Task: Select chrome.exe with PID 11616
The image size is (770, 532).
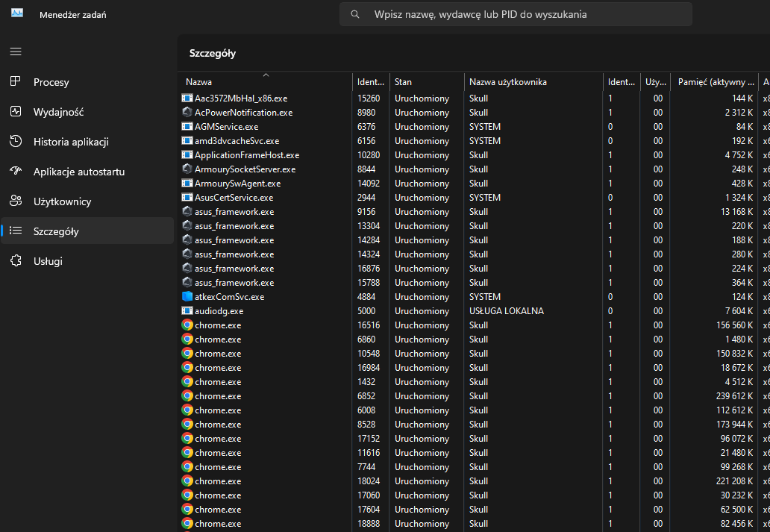Action: click(x=474, y=453)
